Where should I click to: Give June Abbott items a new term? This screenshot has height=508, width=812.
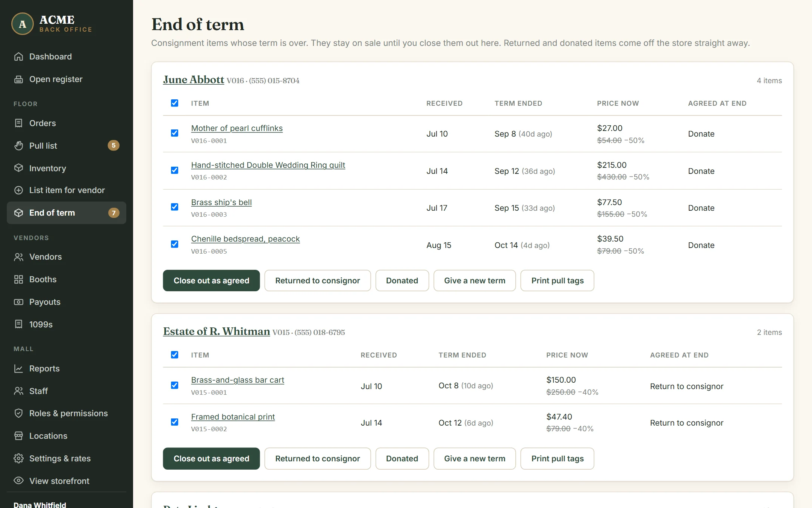point(475,280)
